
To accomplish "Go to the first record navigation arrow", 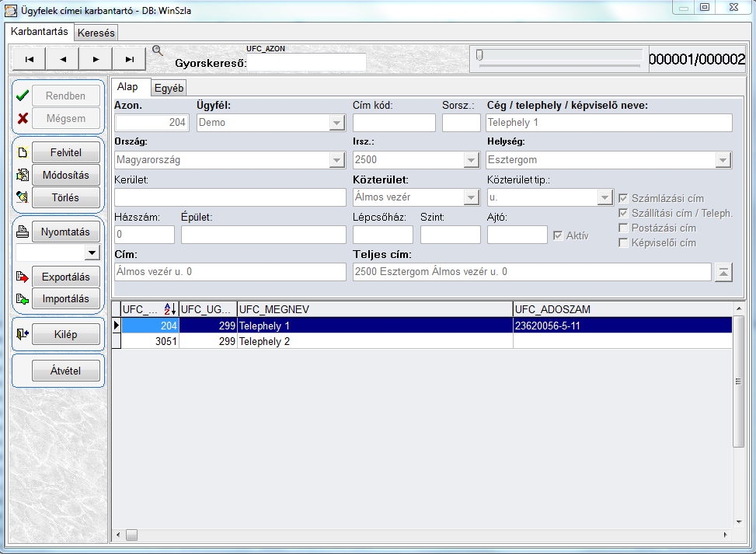I will point(30,59).
